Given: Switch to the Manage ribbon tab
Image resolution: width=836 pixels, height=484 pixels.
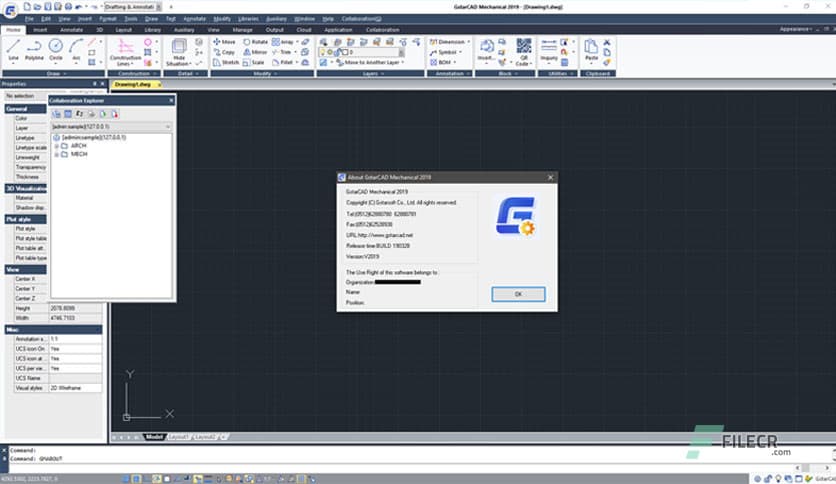Looking at the screenshot, I should click(x=242, y=30).
